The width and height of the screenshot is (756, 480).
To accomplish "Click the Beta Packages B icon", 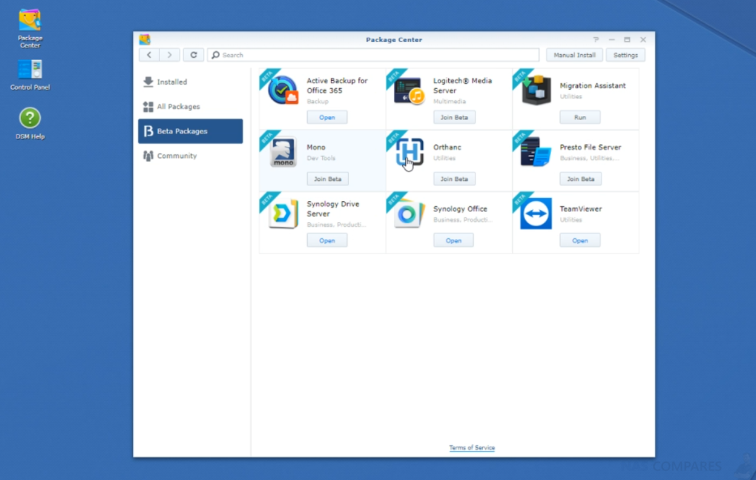I will (148, 131).
